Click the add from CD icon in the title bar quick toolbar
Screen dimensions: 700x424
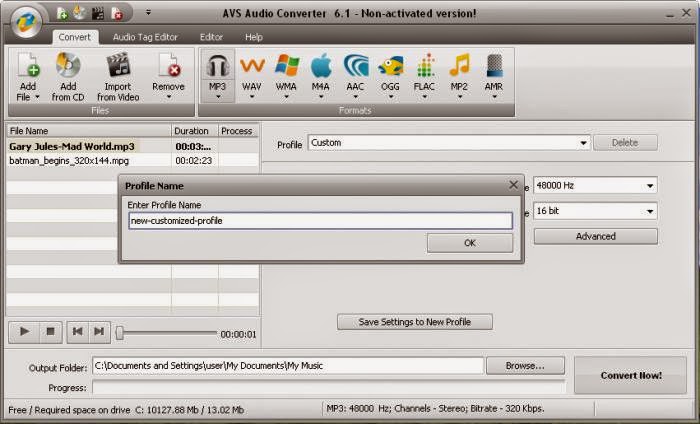[79, 13]
